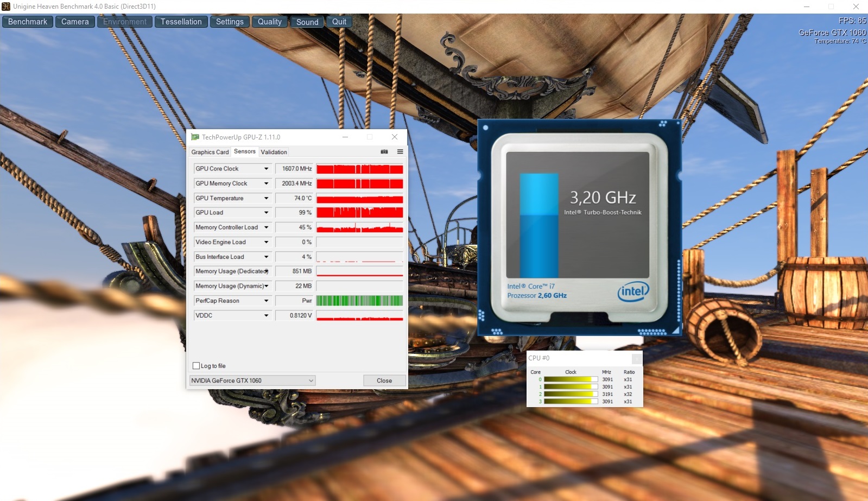Open the Video Engine Load dropdown
This screenshot has width=868, height=501.
[x=266, y=242]
